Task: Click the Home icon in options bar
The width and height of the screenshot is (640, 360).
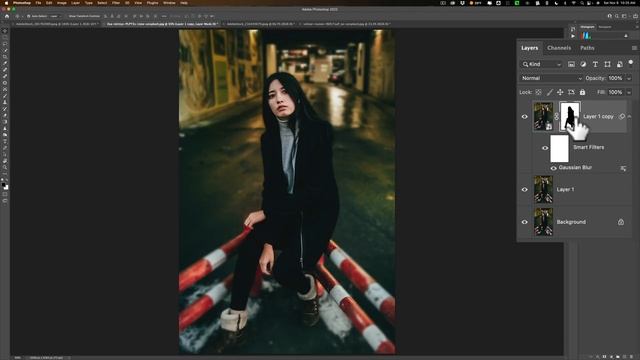Action: coord(7,16)
